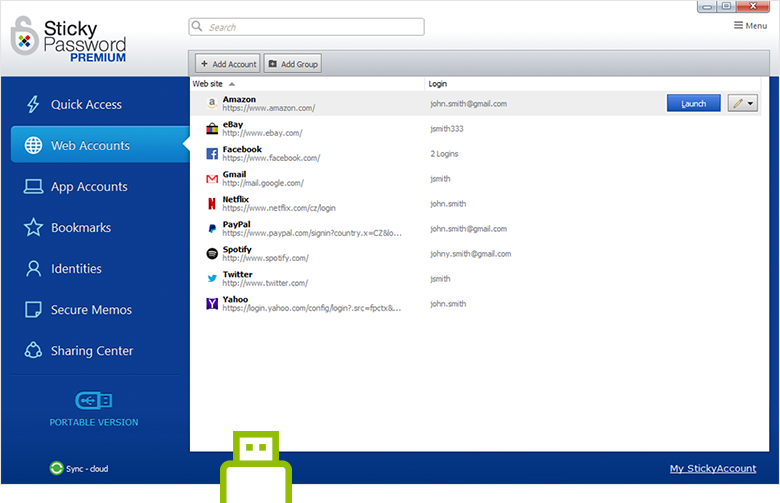Open the Secure Memos note icon
Image resolution: width=780 pixels, height=503 pixels.
click(33, 310)
